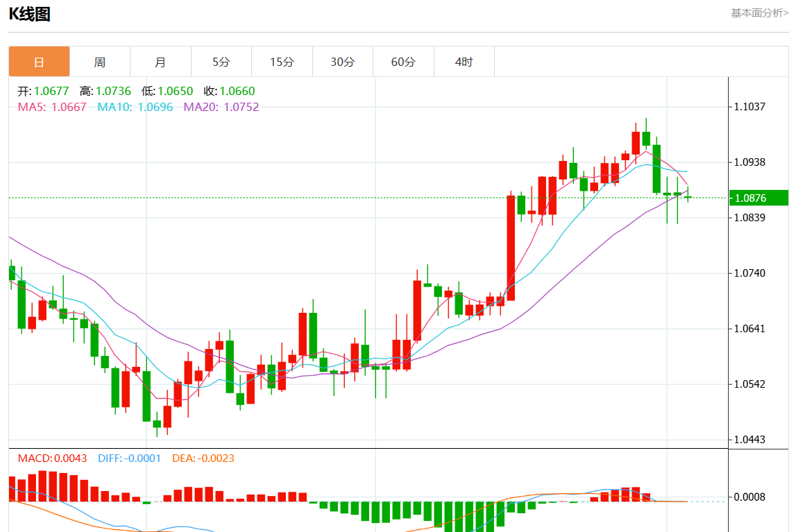
Task: Click the MA20 indicator label
Action: 221,107
